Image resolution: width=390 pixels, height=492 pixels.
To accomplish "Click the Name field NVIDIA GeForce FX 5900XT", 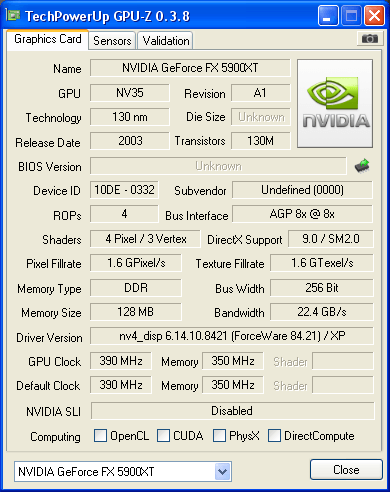I will point(190,68).
